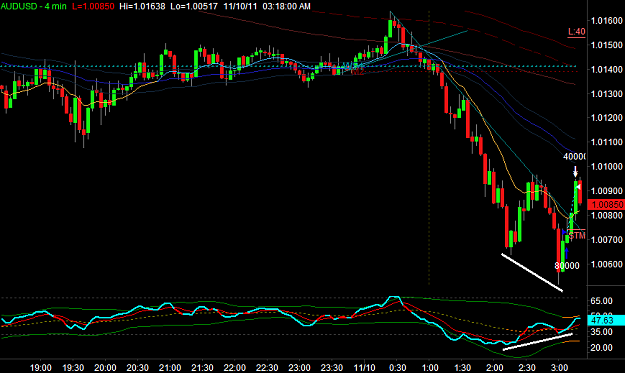625x373 pixels.
Task: Select the L=1.00850 last price readout
Action: [x=93, y=6]
